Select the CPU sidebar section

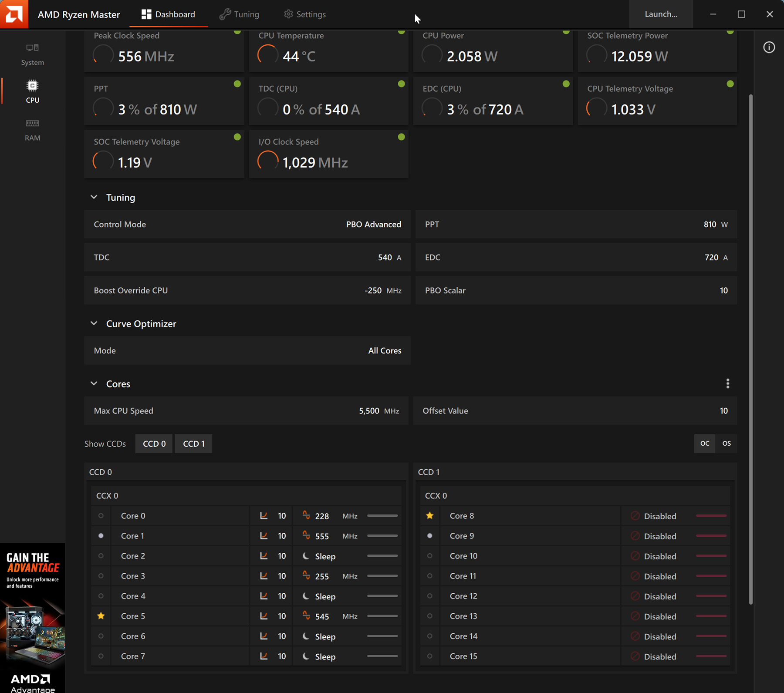tap(32, 92)
